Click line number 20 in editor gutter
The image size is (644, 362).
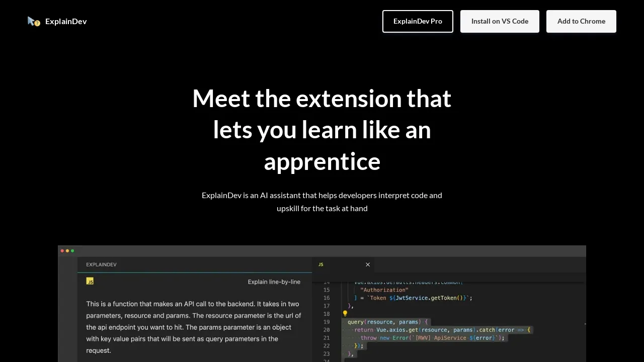pyautogui.click(x=327, y=330)
